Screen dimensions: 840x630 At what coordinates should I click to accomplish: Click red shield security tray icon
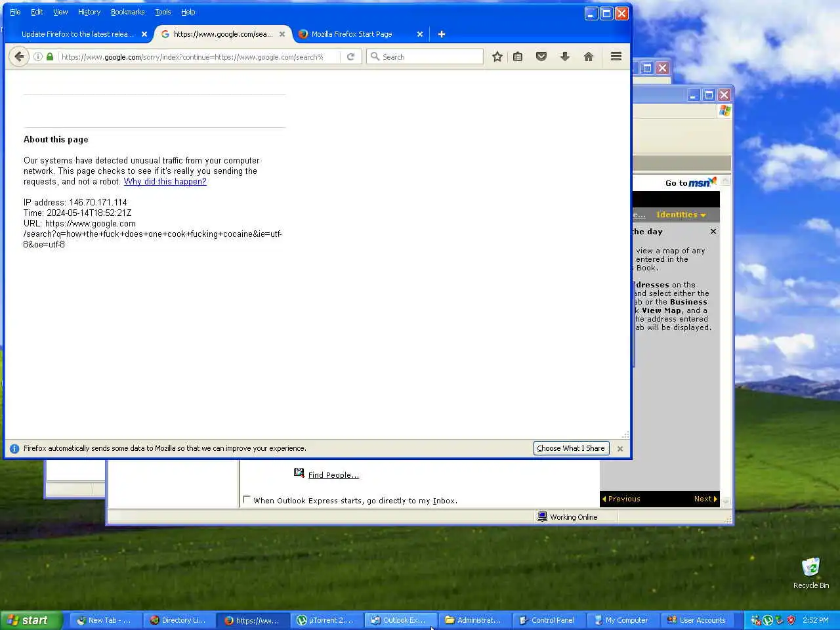791,620
